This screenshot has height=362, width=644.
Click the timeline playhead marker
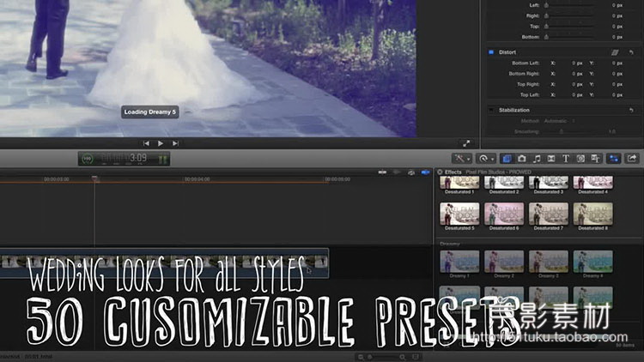(94, 178)
